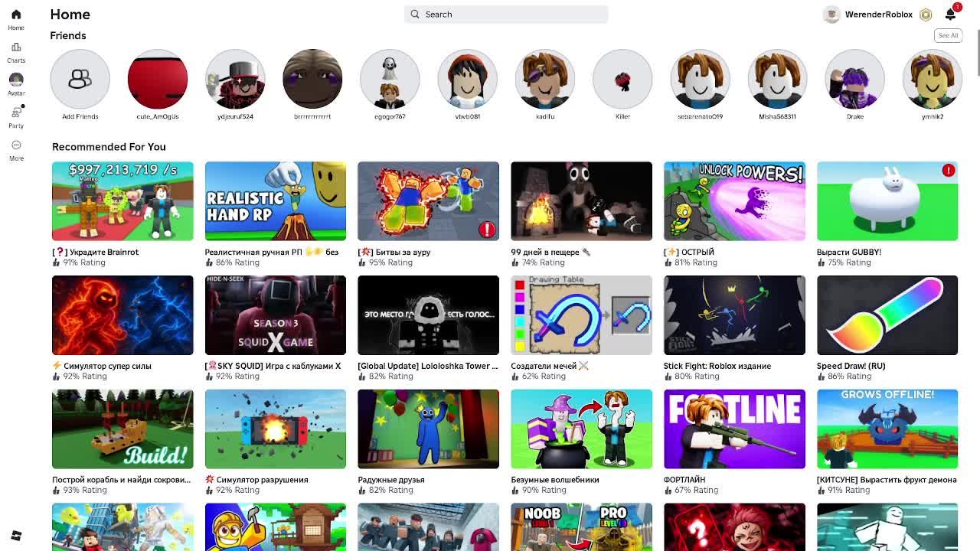Image resolution: width=980 pixels, height=551 pixels.
Task: Open the Charts sidebar icon
Action: (16, 47)
